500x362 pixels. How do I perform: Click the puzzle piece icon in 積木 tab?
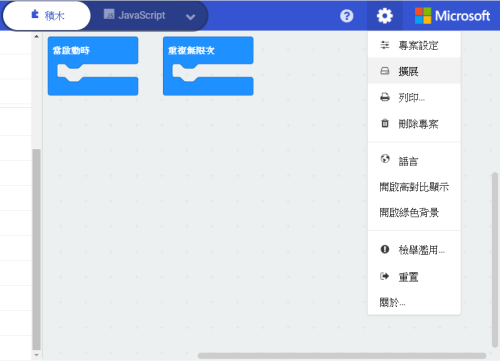[x=35, y=14]
